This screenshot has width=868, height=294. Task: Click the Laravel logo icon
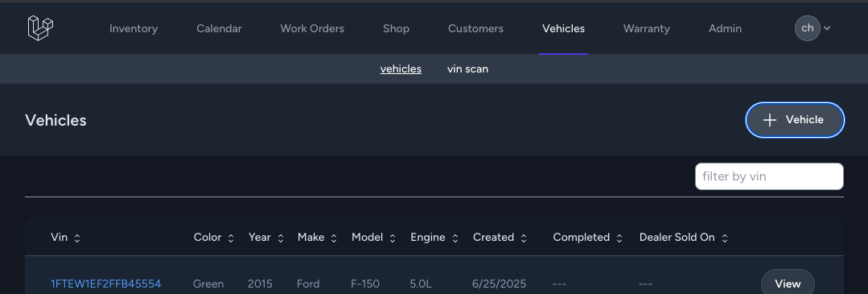40,27
